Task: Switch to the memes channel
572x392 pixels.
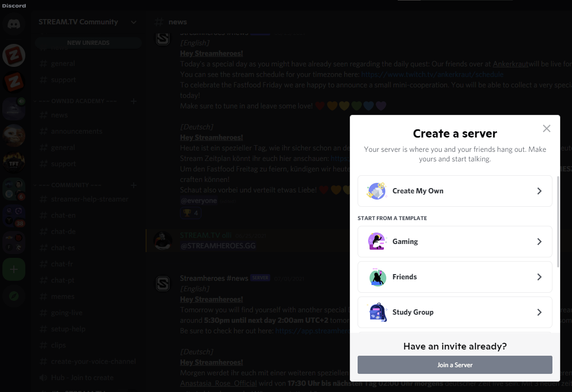Action: pos(63,297)
